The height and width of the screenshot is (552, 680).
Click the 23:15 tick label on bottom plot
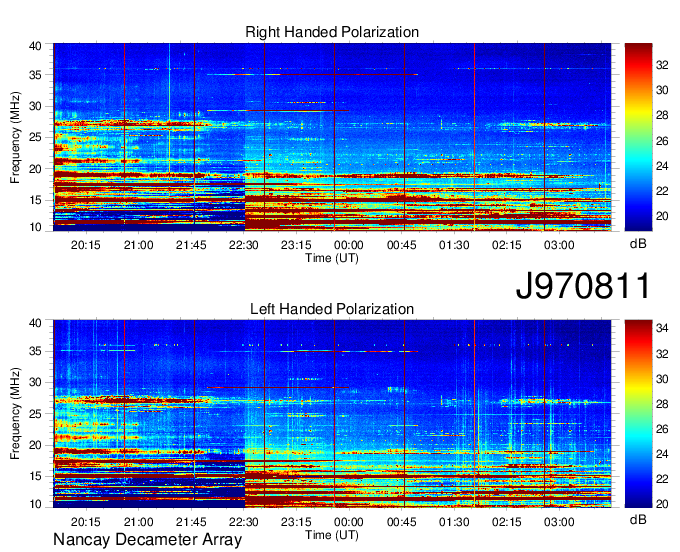click(x=296, y=522)
